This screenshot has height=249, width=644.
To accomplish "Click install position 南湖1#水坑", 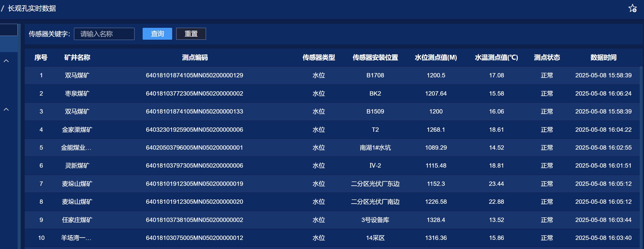I will [375, 148].
